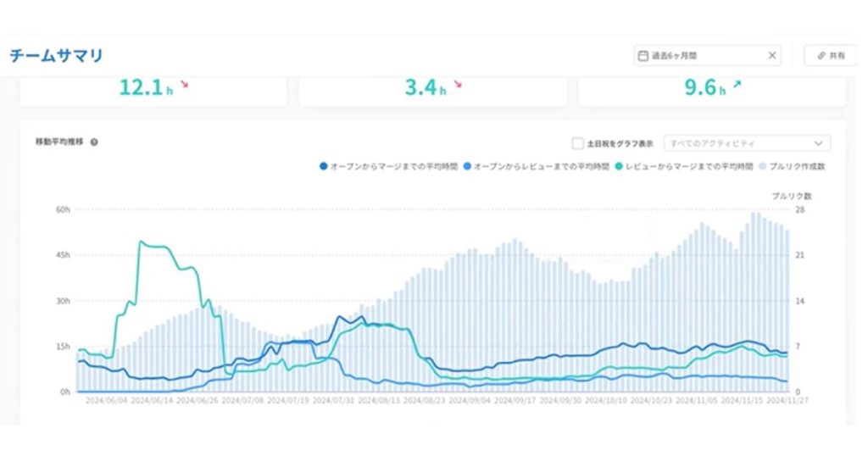The image size is (868, 456).
Task: Click the 30h y-axis label
Action: tap(63, 301)
